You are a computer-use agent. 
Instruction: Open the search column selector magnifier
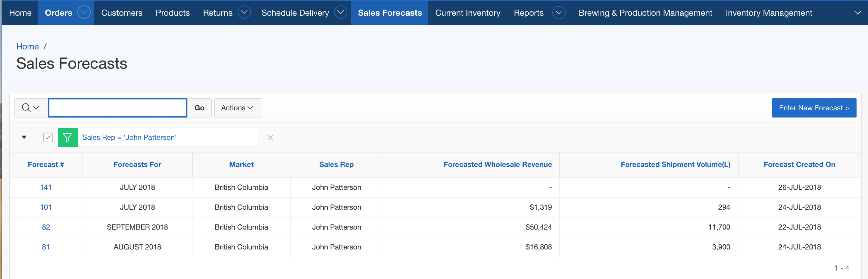coord(31,108)
